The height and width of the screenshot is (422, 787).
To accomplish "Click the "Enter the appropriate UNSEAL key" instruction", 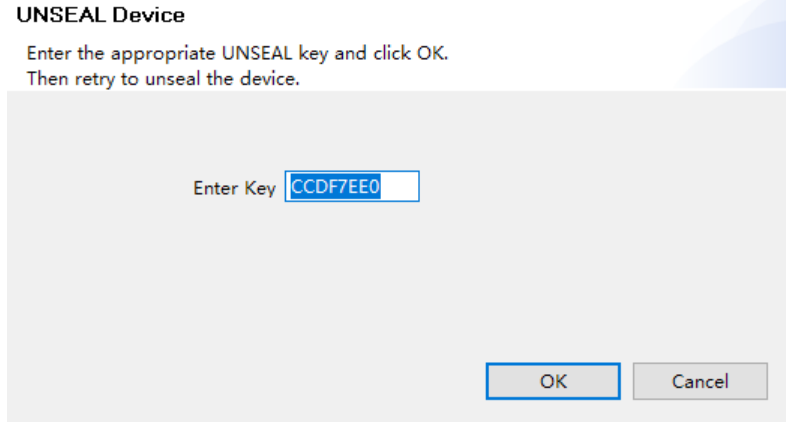I will 237,53.
